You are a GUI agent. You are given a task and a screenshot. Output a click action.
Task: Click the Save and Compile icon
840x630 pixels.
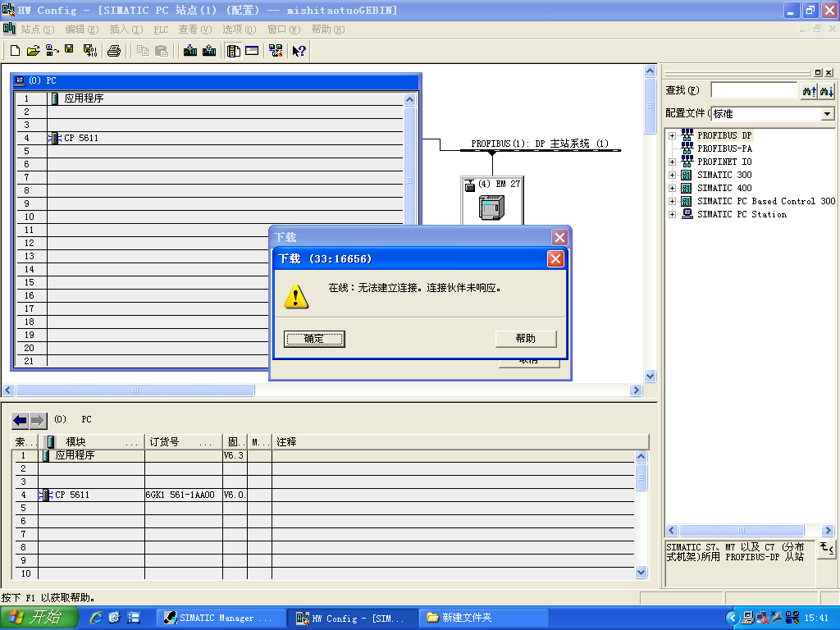click(x=90, y=51)
